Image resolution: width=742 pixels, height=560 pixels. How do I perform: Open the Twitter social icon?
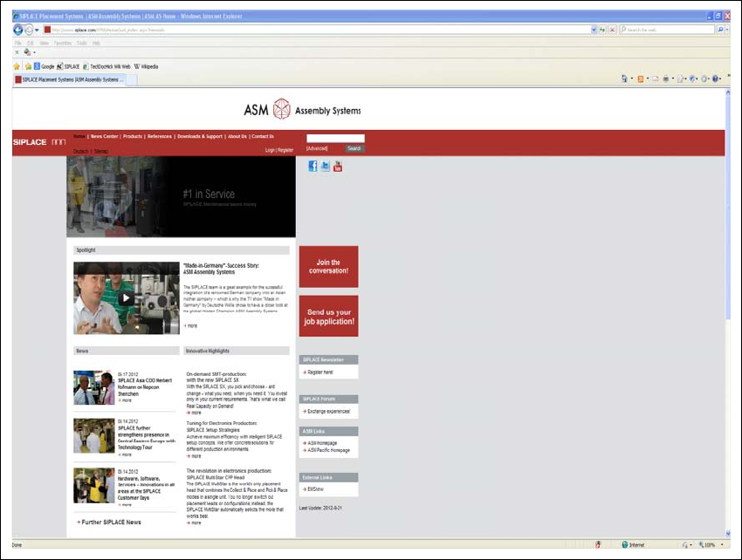click(325, 166)
